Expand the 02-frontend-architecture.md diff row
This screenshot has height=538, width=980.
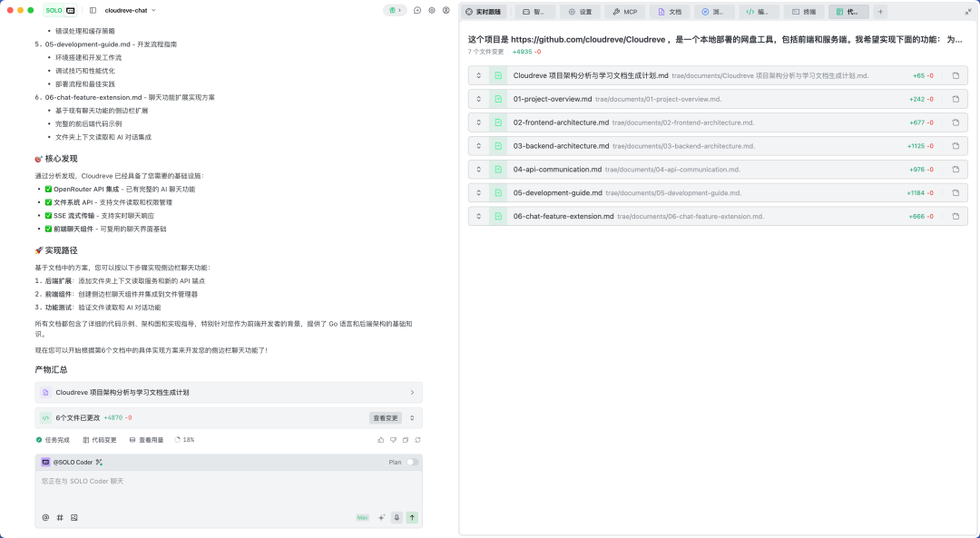pyautogui.click(x=479, y=122)
